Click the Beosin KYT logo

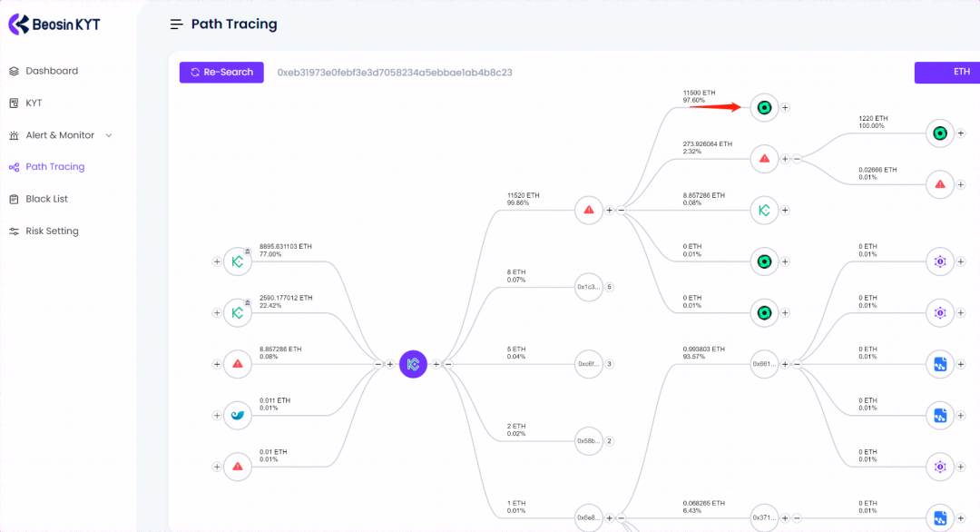click(x=56, y=25)
